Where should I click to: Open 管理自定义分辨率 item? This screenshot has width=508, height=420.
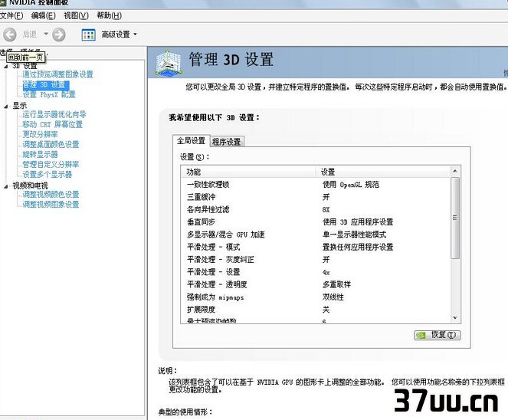[51, 165]
